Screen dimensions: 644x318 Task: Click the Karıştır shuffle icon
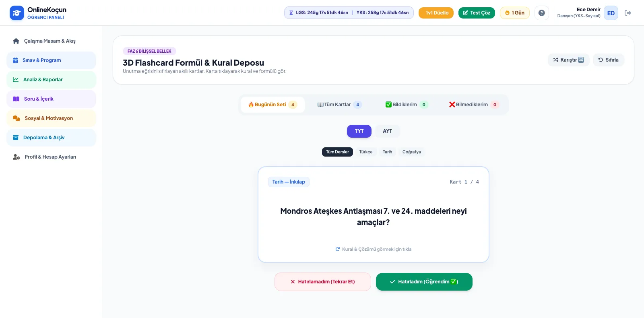[x=555, y=60]
